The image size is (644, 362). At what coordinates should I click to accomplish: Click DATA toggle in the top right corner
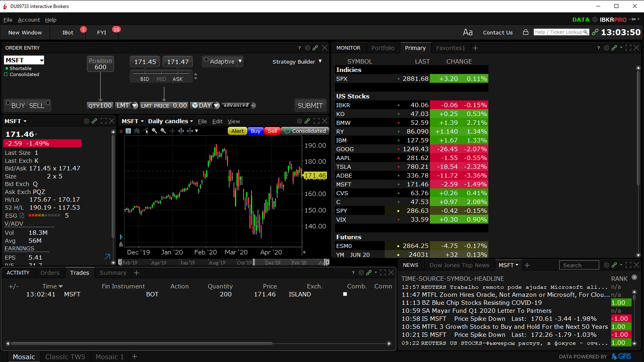[x=581, y=19]
